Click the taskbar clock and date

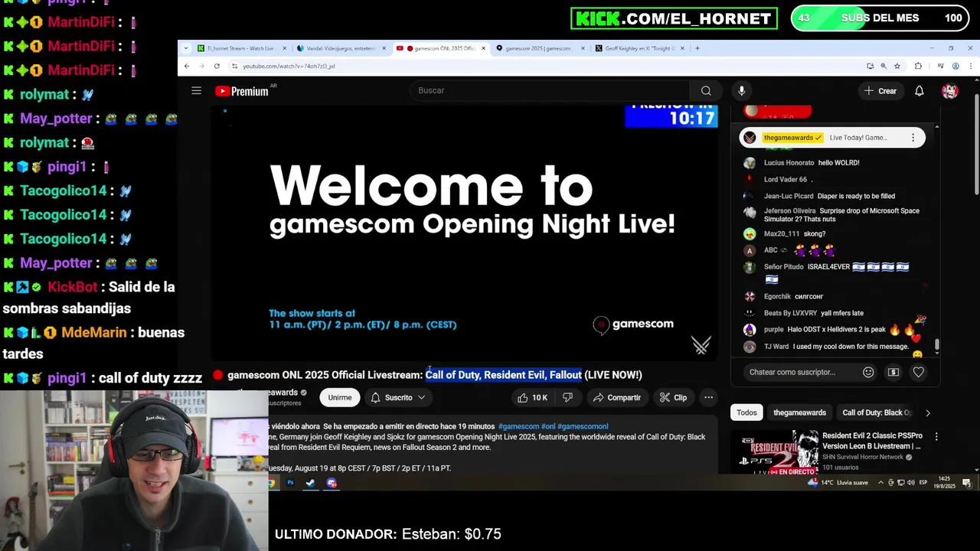(x=944, y=483)
